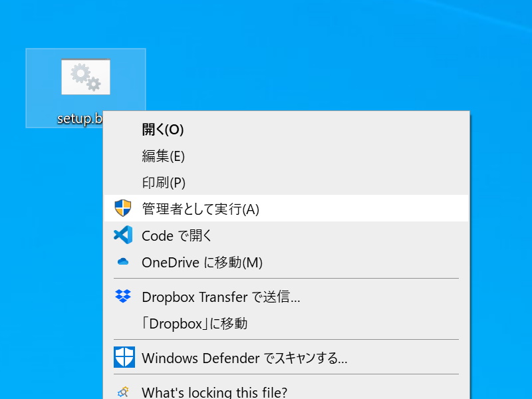Image resolution: width=532 pixels, height=399 pixels.
Task: Click What's locking this file? entry
Action: tap(213, 392)
